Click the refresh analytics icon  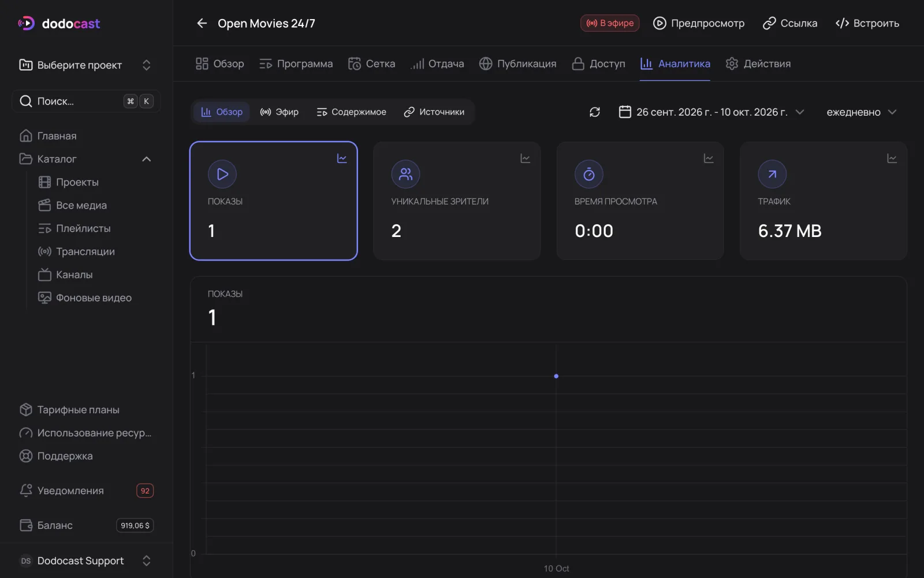coord(595,112)
